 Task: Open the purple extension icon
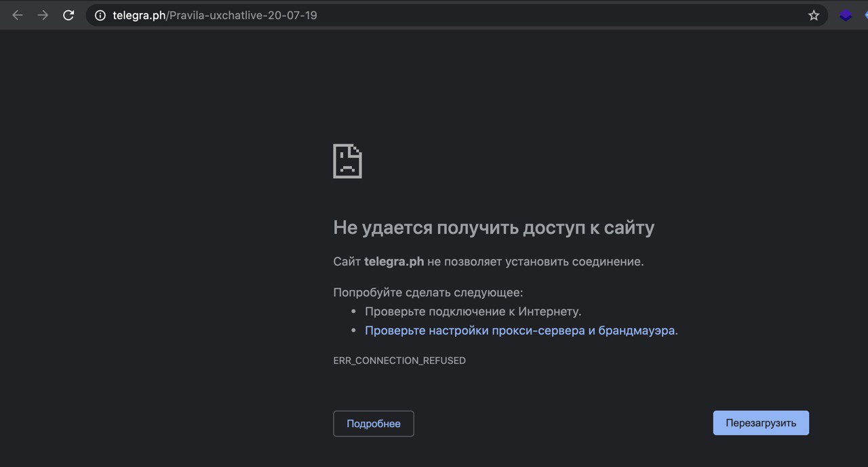pos(846,15)
